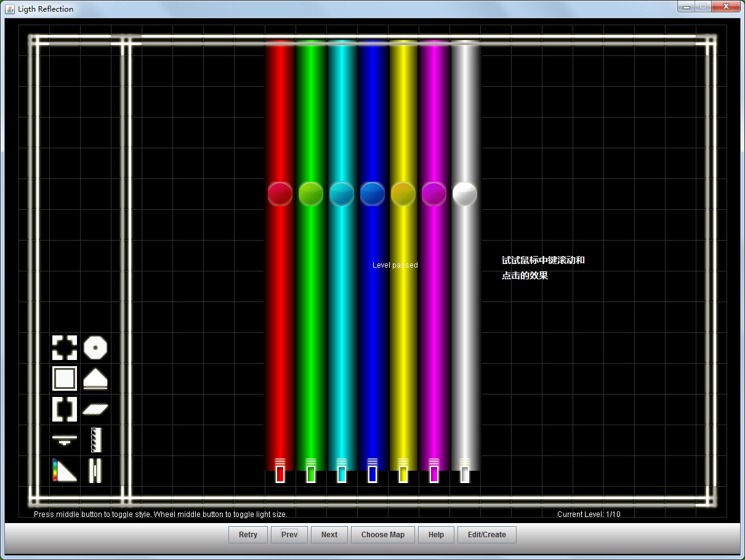The width and height of the screenshot is (745, 560).
Task: Click the Chinese hint text '试试鼠标中键滚动和'
Action: click(543, 260)
